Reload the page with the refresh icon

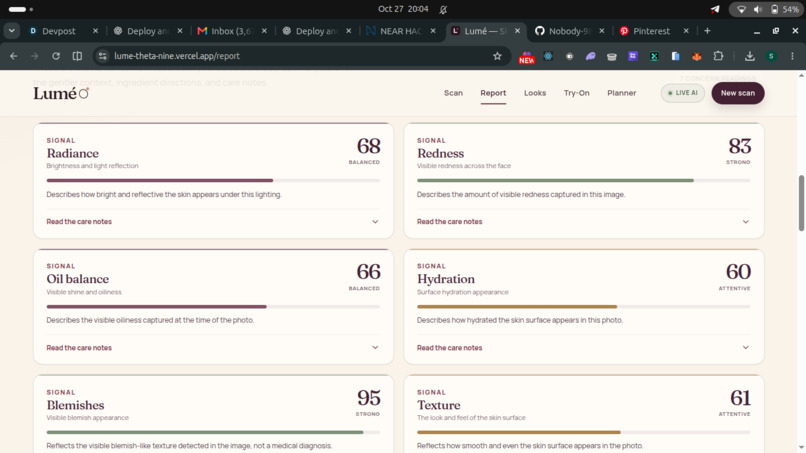tap(56, 56)
